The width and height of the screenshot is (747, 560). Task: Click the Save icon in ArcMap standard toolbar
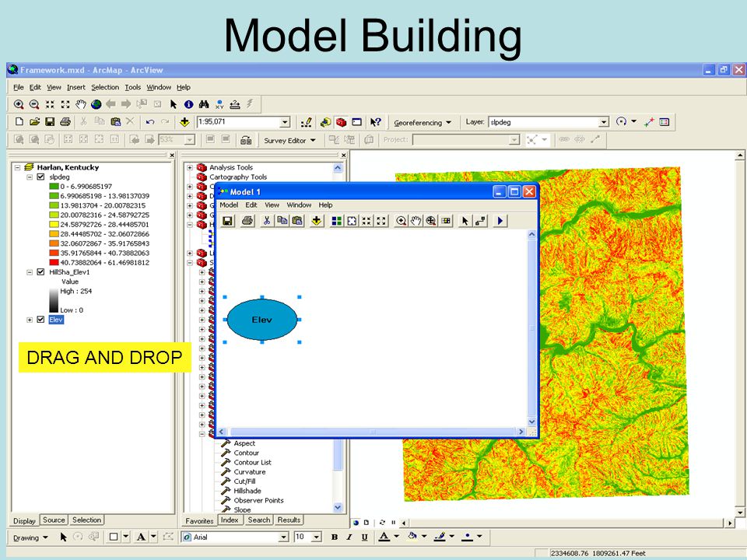point(50,122)
